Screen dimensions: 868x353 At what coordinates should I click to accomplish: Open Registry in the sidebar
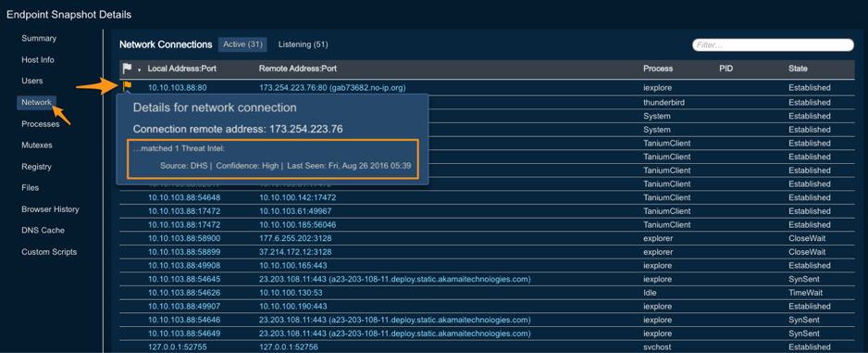coord(36,167)
